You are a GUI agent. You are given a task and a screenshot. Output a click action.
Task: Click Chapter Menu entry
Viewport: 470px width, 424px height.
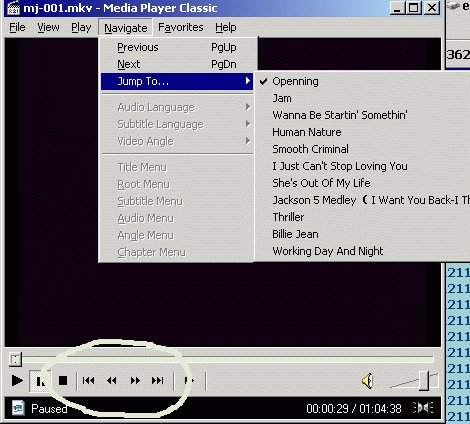point(177,252)
